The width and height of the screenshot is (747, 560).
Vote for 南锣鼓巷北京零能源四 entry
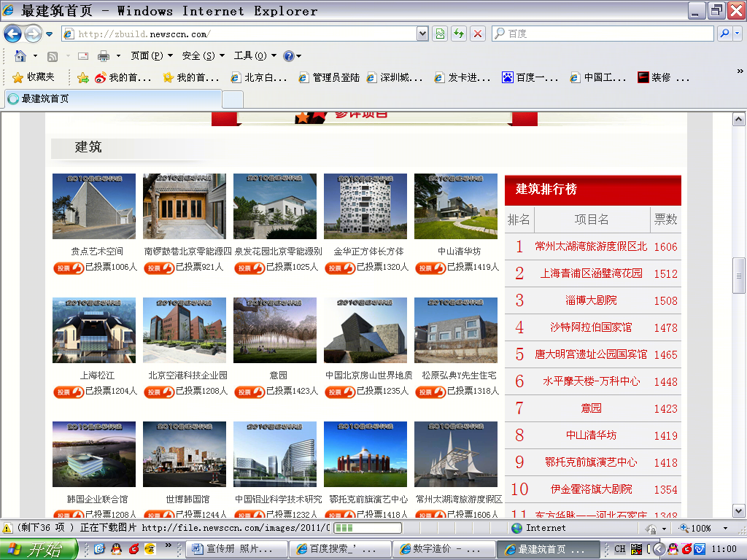pos(158,268)
